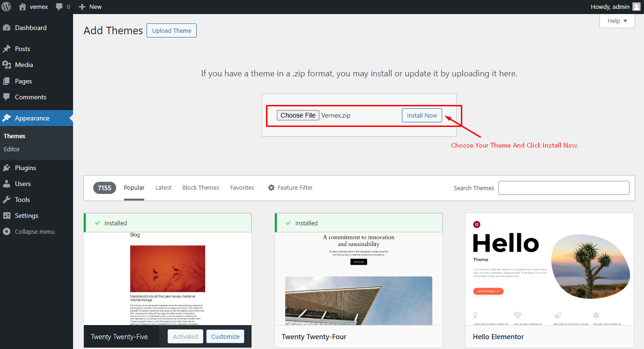Click the vernex site name link
Viewport: 644px width, 349px height.
click(39, 7)
